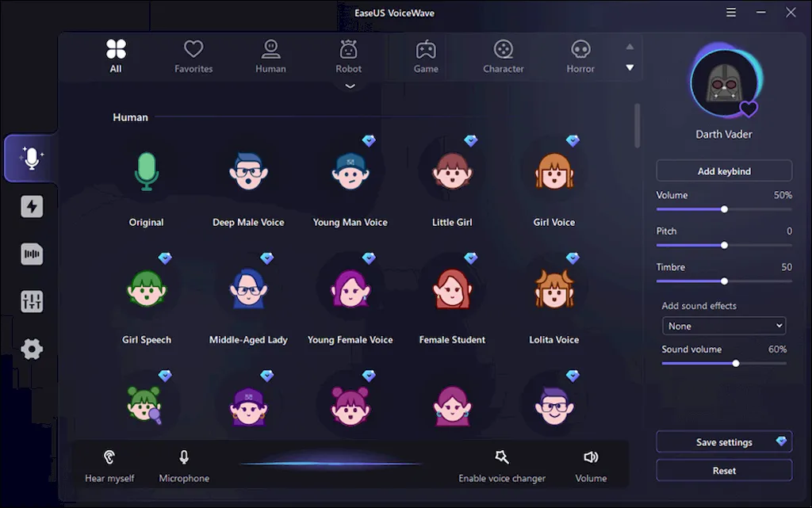Screen dimensions: 812x508
Task: Toggle Hear myself
Action: [x=109, y=467]
